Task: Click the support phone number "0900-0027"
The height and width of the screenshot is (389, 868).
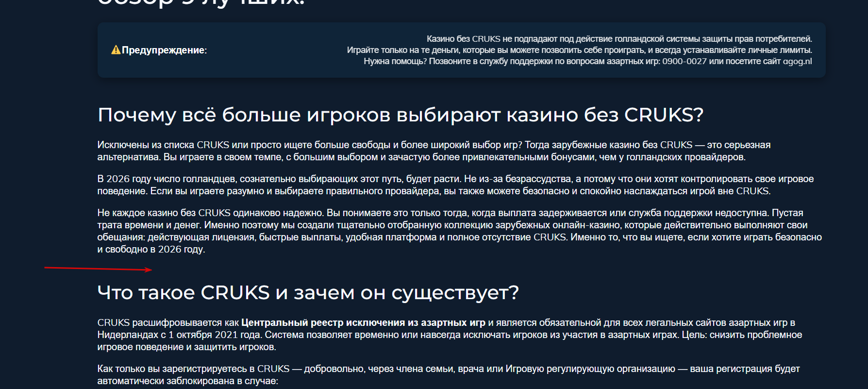Action: pyautogui.click(x=684, y=61)
